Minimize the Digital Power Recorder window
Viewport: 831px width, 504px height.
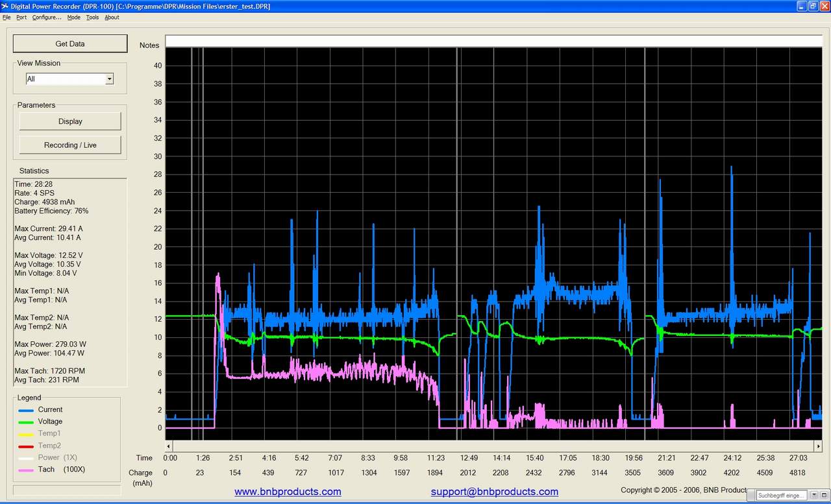[802, 6]
